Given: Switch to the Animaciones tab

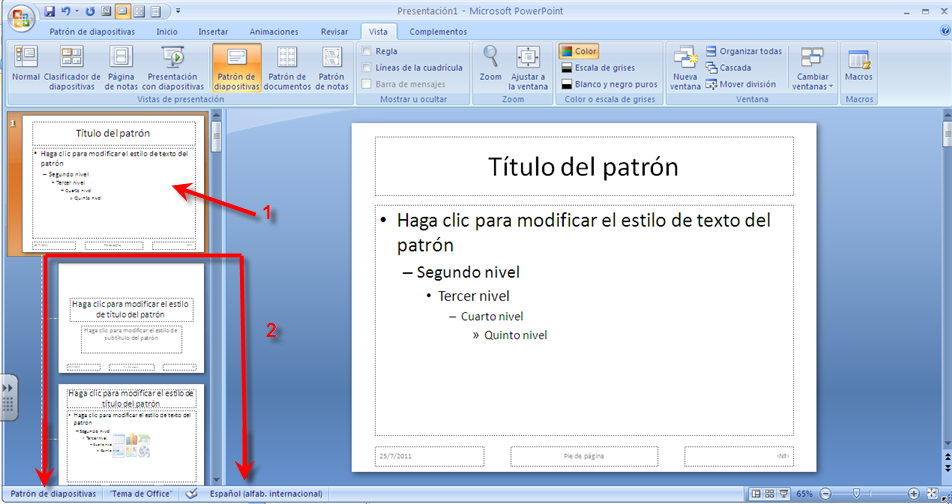Looking at the screenshot, I should point(274,32).
